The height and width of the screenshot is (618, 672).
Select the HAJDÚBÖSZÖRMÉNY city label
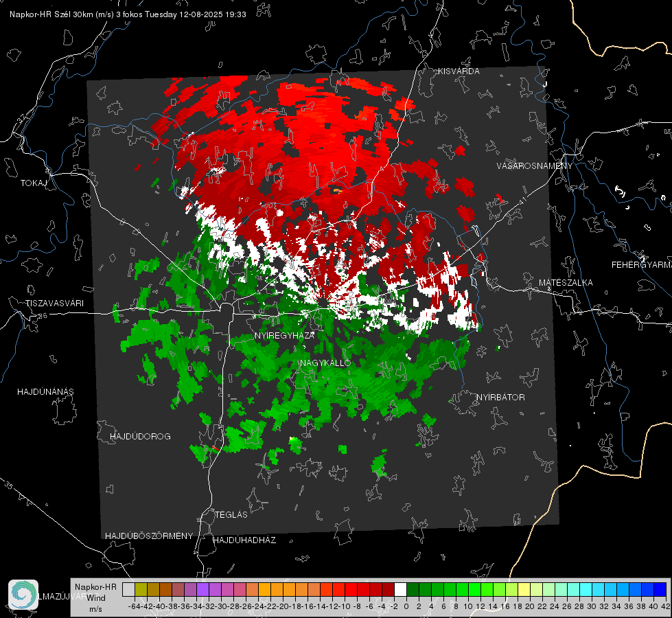pos(149,536)
